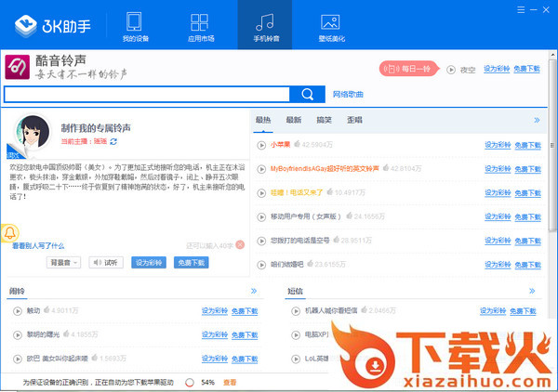Play the 黎明的曙光 alarm ringtone

coord(18,335)
